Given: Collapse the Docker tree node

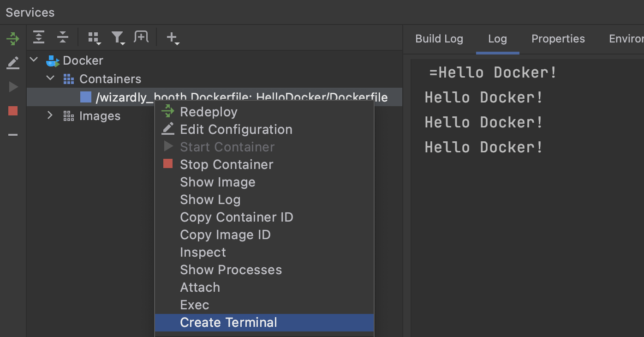Looking at the screenshot, I should 34,60.
